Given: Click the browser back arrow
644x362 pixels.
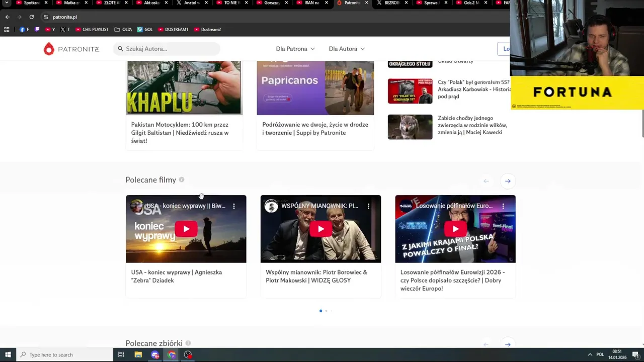Looking at the screenshot, I should 7,17.
